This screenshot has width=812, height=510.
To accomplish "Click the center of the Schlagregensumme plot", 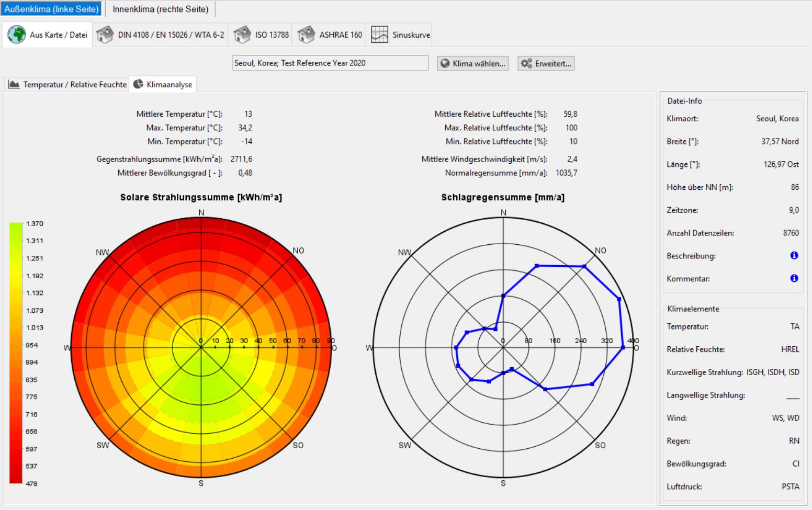I will pyautogui.click(x=503, y=347).
